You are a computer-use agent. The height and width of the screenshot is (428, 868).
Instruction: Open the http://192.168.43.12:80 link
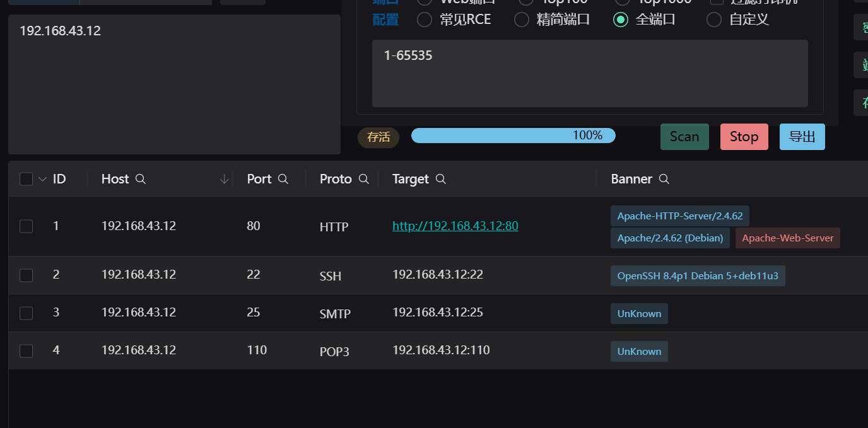coord(455,226)
